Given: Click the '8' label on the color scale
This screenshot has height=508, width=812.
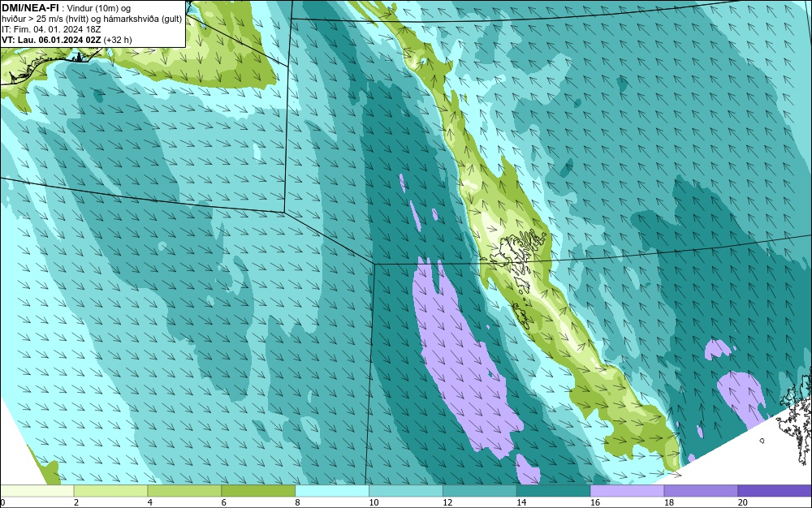Looking at the screenshot, I should click(297, 502).
